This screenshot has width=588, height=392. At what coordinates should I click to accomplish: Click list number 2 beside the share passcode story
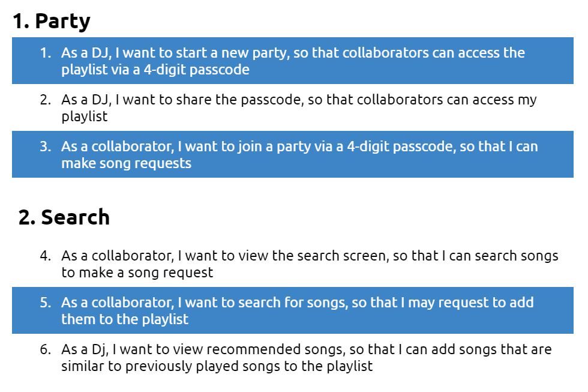46,100
